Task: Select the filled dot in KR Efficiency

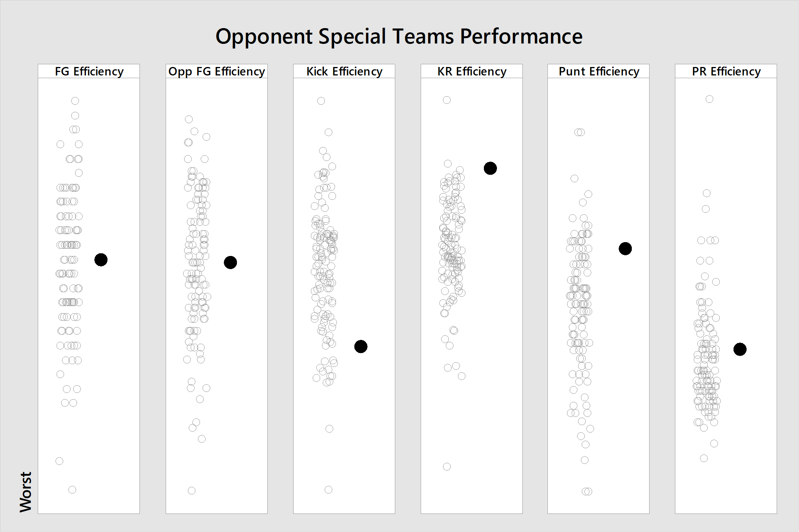Action: pyautogui.click(x=490, y=168)
